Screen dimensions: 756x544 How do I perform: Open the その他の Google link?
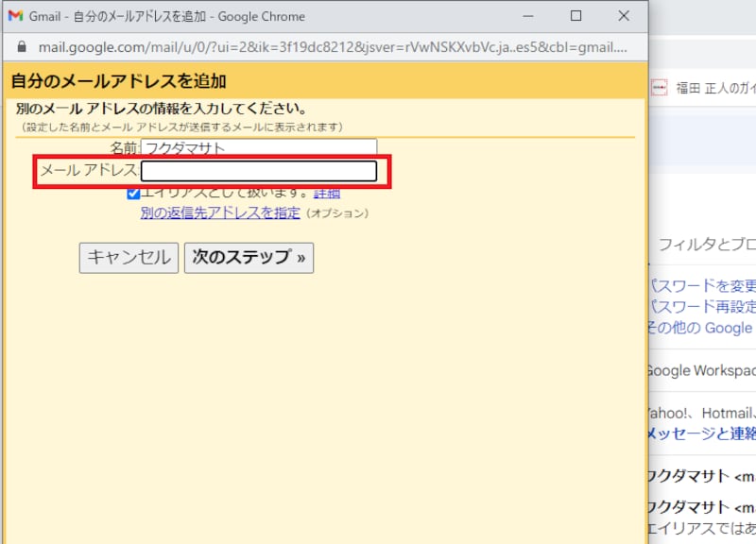699,328
